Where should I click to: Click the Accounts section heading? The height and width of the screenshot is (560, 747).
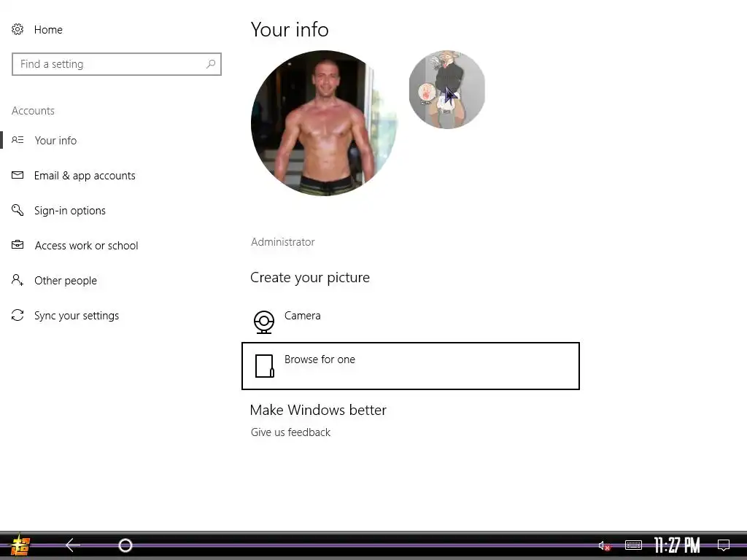(33, 111)
